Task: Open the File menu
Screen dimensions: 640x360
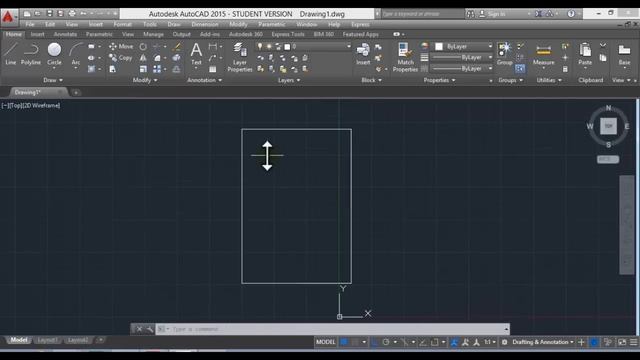Action: [30, 24]
